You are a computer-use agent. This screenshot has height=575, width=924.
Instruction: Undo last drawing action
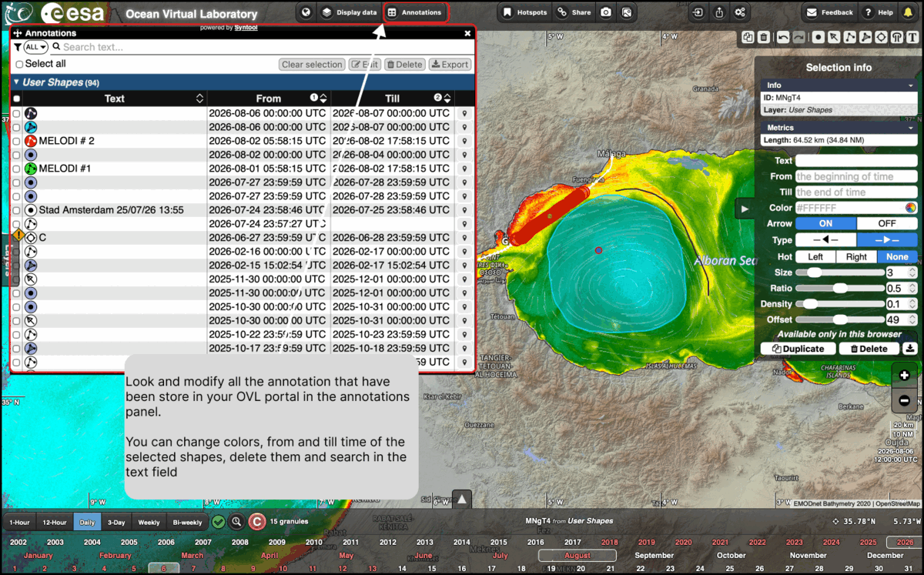(x=783, y=37)
